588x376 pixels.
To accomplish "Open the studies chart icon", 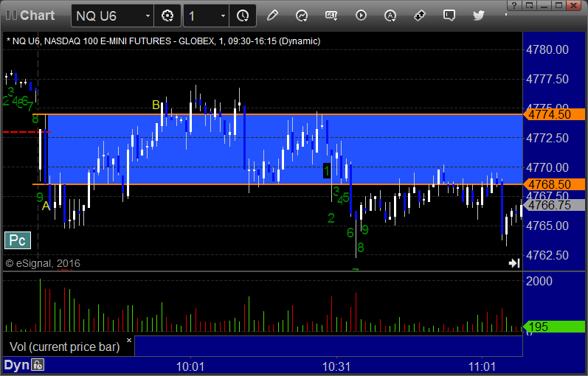I will coord(302,15).
